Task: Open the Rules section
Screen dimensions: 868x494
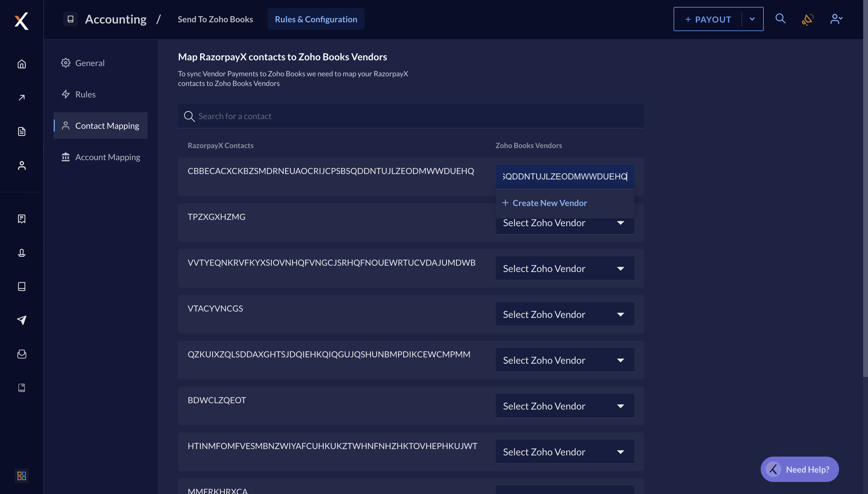Action: click(x=100, y=94)
